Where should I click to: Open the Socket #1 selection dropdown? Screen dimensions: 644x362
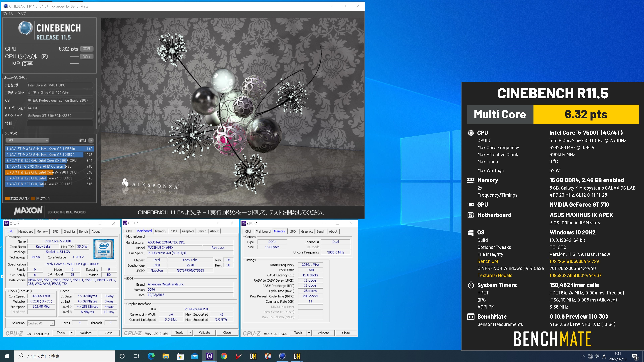(41, 323)
